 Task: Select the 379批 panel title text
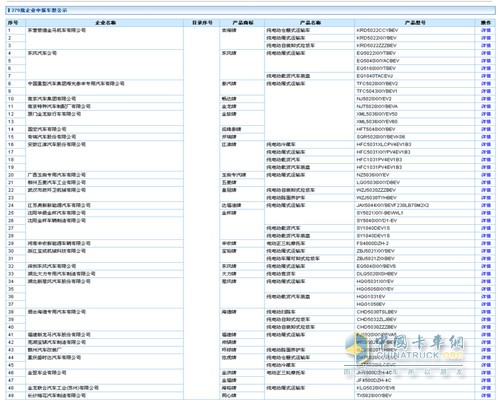(x=39, y=10)
